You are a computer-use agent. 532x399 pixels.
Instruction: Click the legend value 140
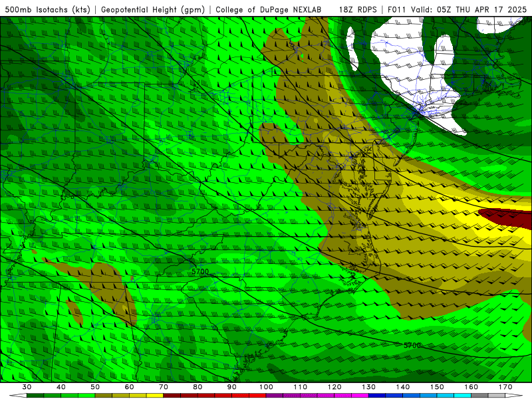(x=403, y=387)
